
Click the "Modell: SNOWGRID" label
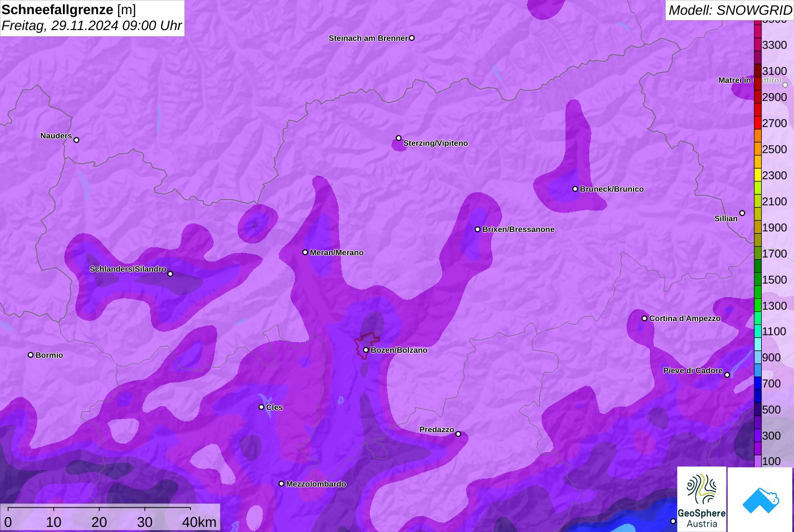coord(730,10)
